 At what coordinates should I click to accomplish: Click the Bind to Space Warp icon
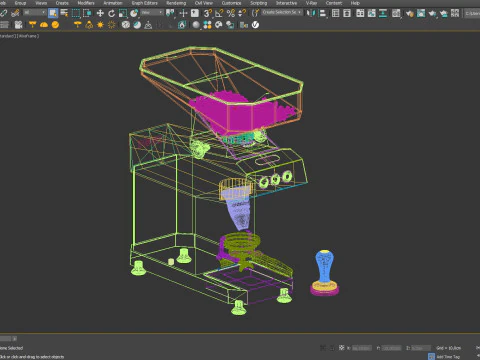pos(15,13)
